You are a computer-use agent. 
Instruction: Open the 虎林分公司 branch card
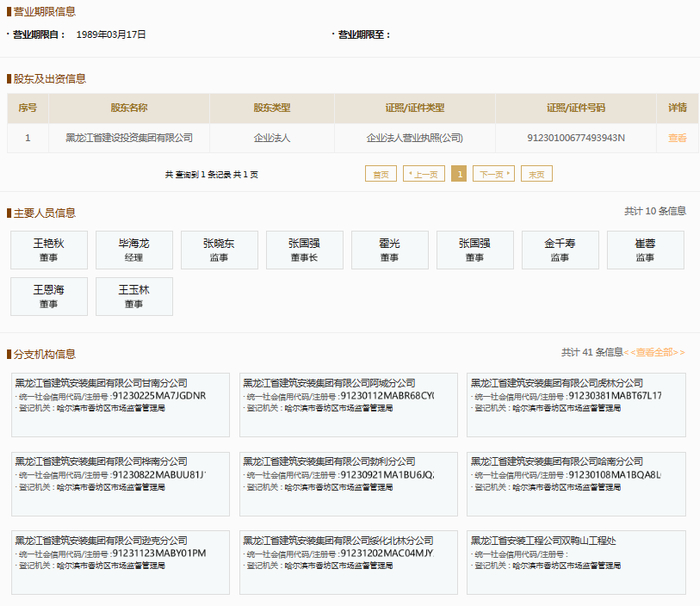576,405
